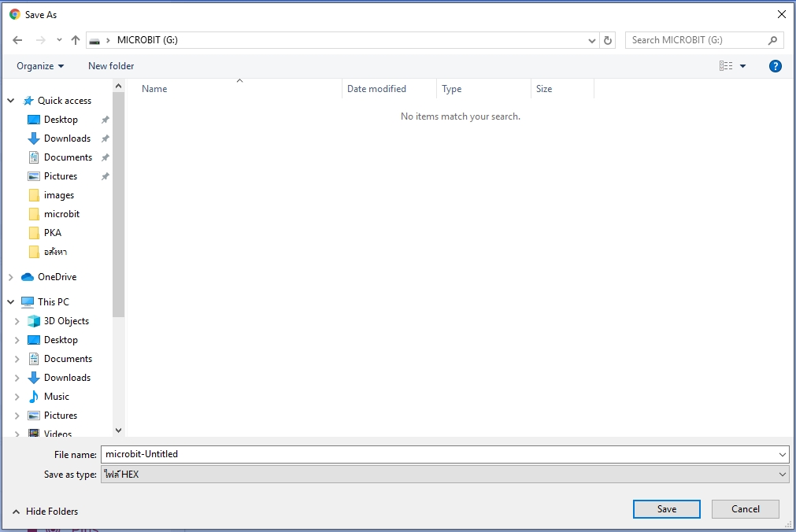Click the Save button
796x532 pixels.
coord(667,509)
